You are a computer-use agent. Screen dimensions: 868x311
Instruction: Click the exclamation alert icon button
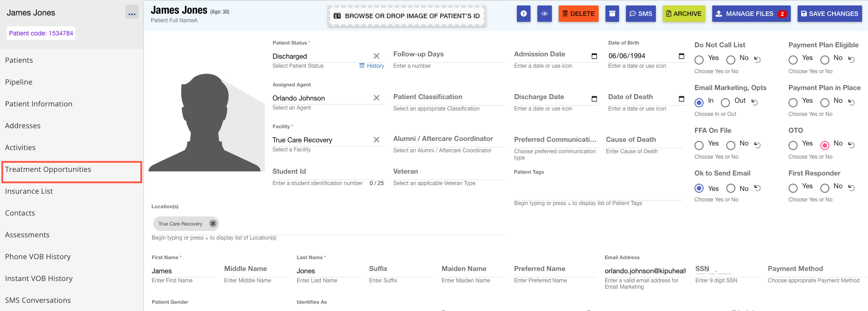(x=524, y=14)
